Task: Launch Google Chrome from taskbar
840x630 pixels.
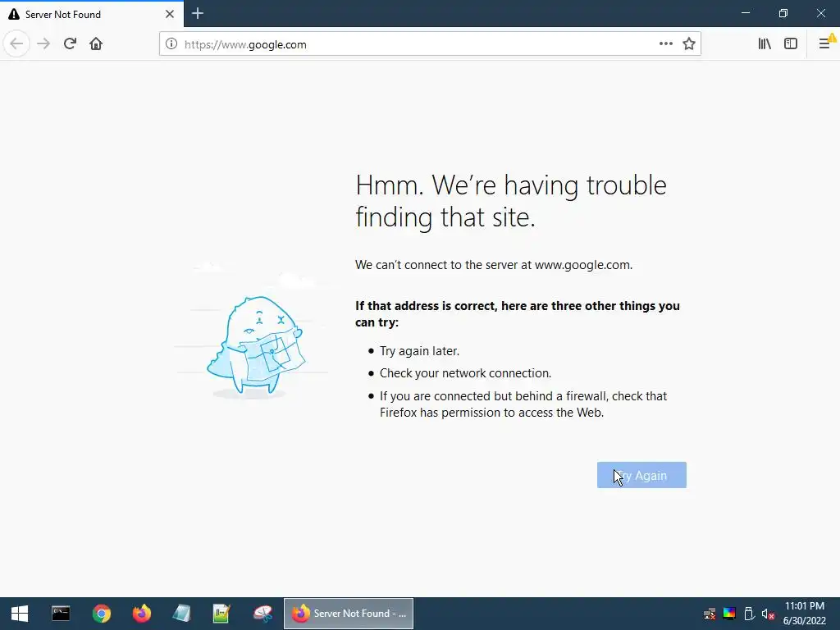Action: click(x=101, y=614)
